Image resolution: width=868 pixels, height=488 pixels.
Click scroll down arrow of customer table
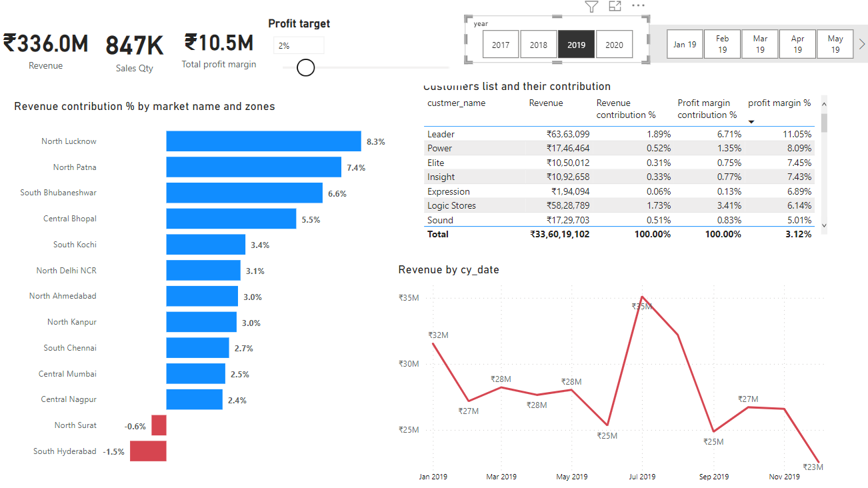pyautogui.click(x=824, y=226)
